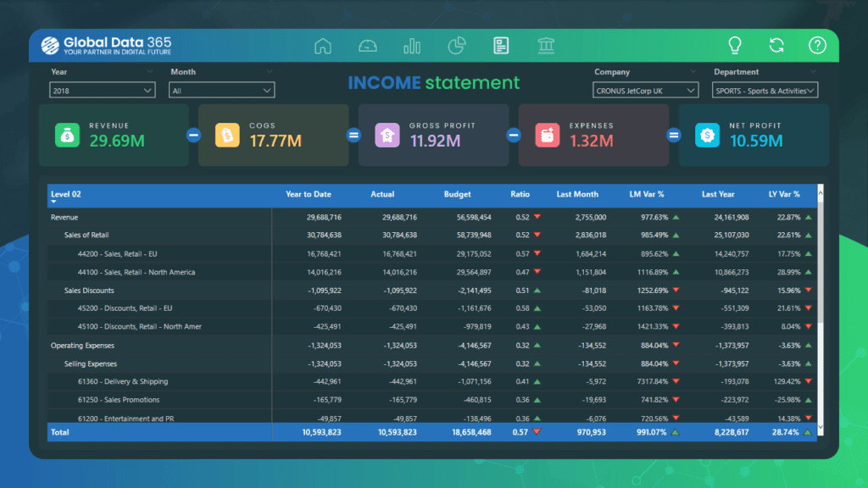Viewport: 868px width, 488px height.
Task: Toggle the lightbulb insights icon
Action: point(734,45)
